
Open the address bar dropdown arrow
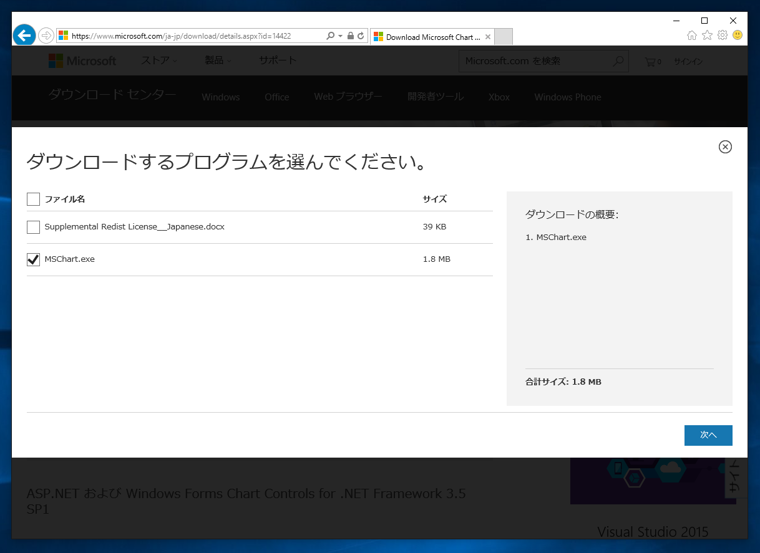point(340,36)
